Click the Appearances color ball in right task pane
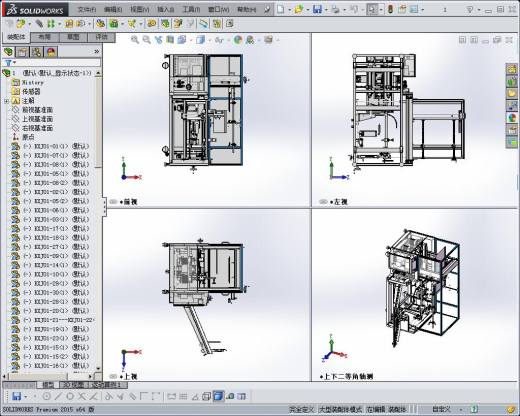The height and width of the screenshot is (416, 520). pos(512,117)
